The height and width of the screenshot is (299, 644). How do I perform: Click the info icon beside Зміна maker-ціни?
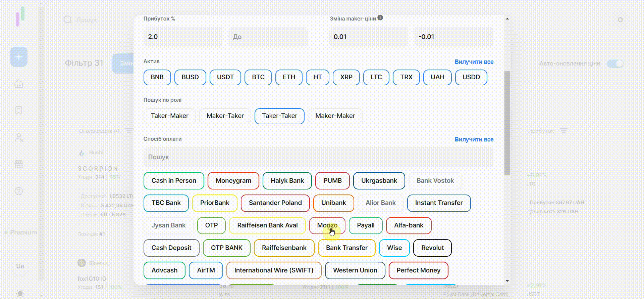(x=380, y=18)
